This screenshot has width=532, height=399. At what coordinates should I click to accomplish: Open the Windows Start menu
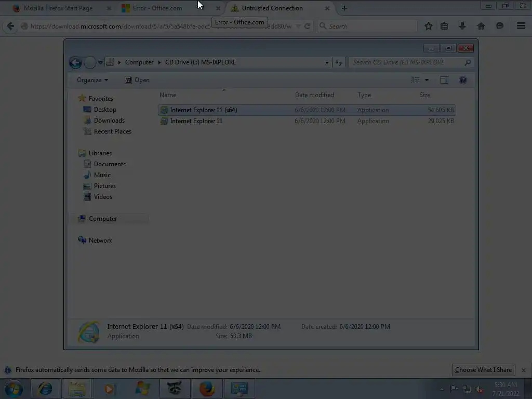coord(14,389)
